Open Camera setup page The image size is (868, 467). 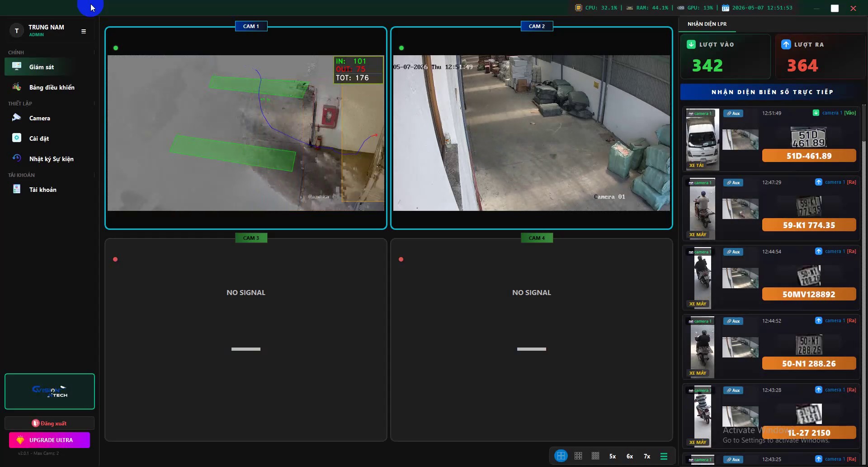tap(50, 118)
